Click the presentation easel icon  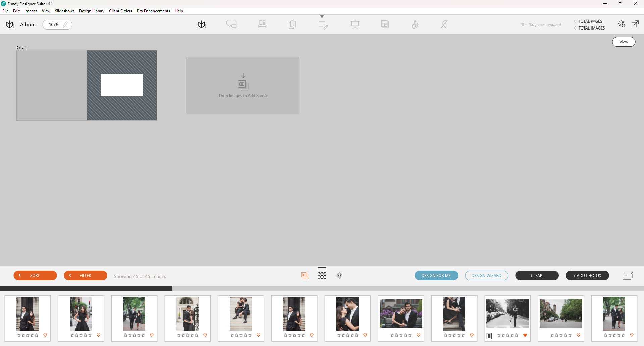(x=355, y=24)
